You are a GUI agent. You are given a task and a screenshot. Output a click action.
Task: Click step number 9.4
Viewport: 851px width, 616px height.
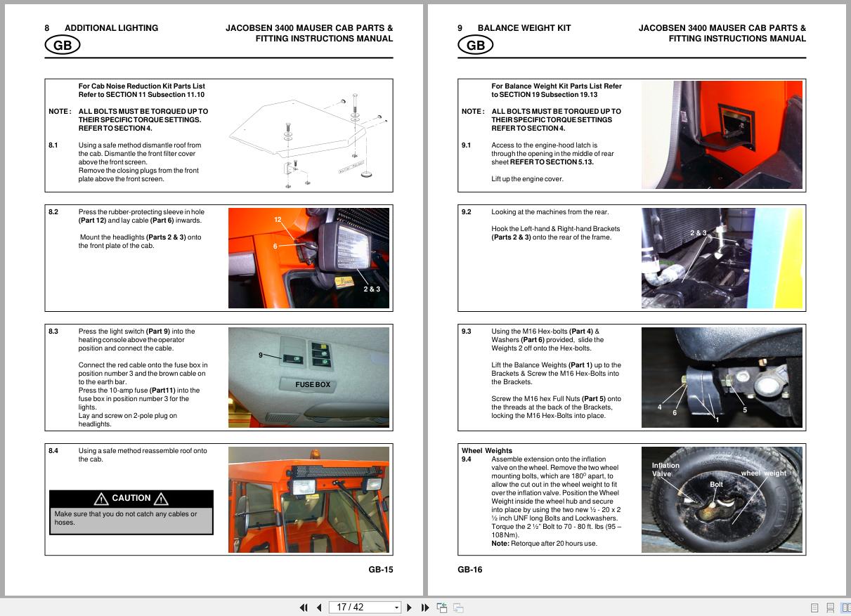tap(467, 459)
